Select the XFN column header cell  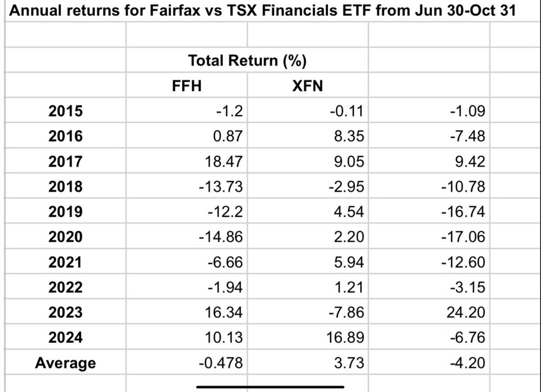308,85
